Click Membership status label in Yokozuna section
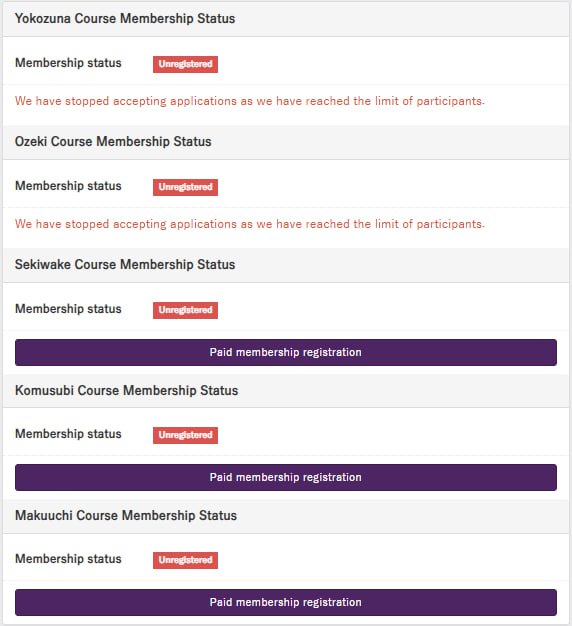Screen dimensions: 572x626 click(x=68, y=63)
